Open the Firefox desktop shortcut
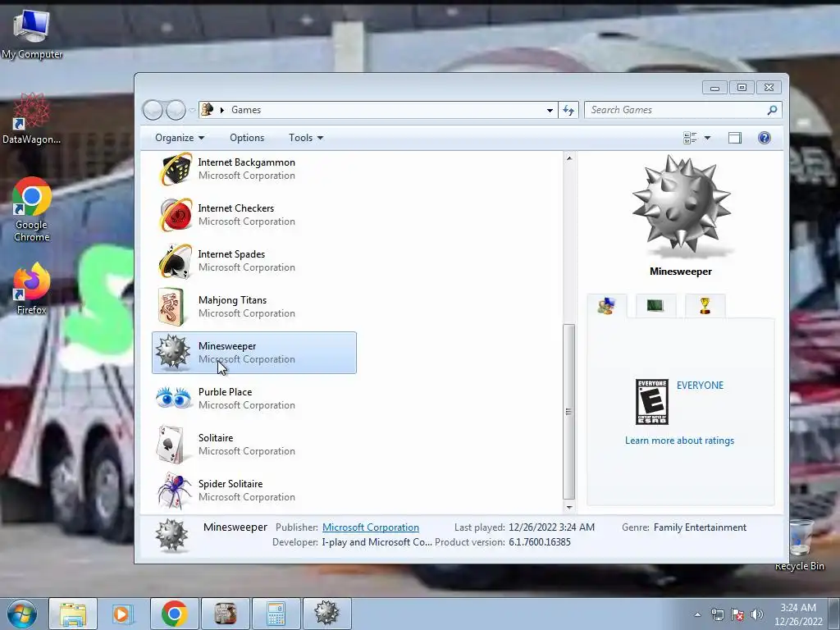This screenshot has width=840, height=630. [x=31, y=289]
